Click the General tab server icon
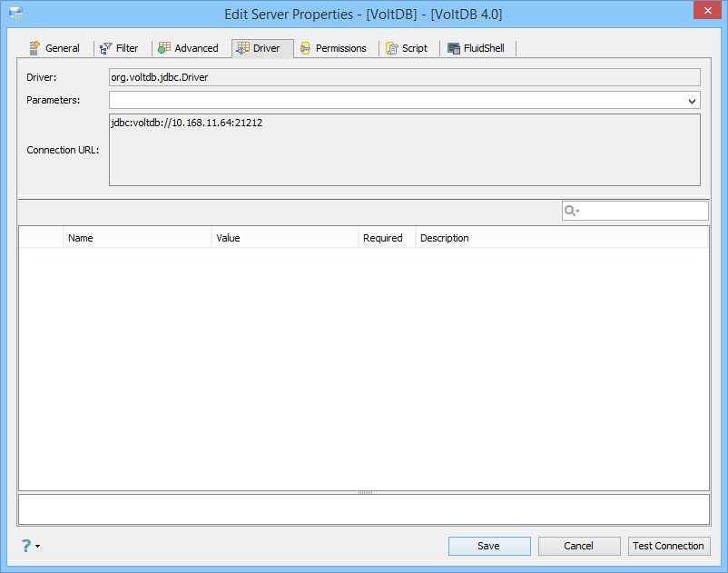The width and height of the screenshot is (728, 573). click(34, 48)
